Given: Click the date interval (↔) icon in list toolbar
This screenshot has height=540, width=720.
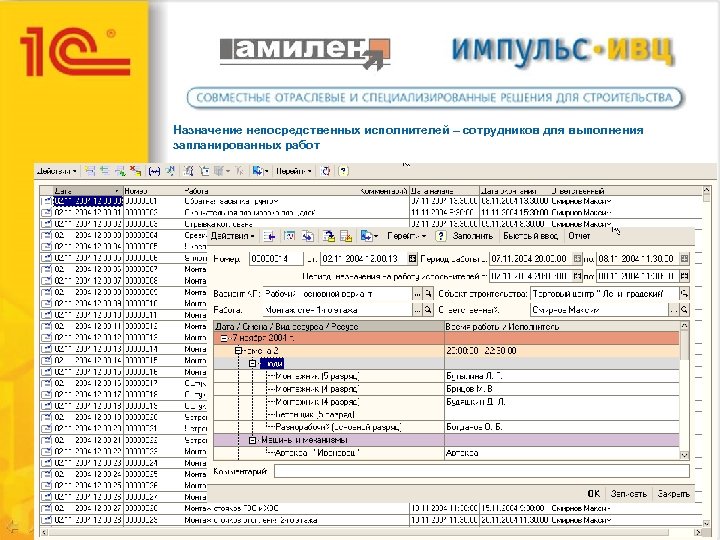Looking at the screenshot, I should [x=154, y=171].
